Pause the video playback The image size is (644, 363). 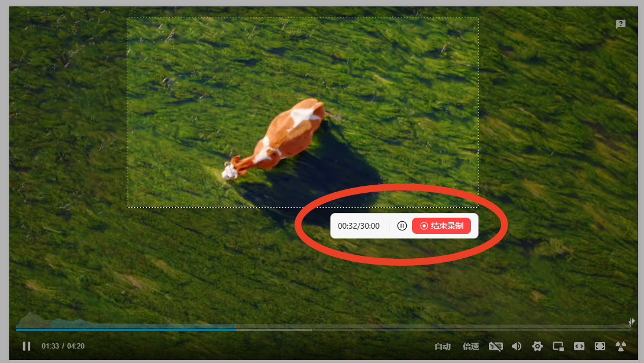(x=27, y=346)
